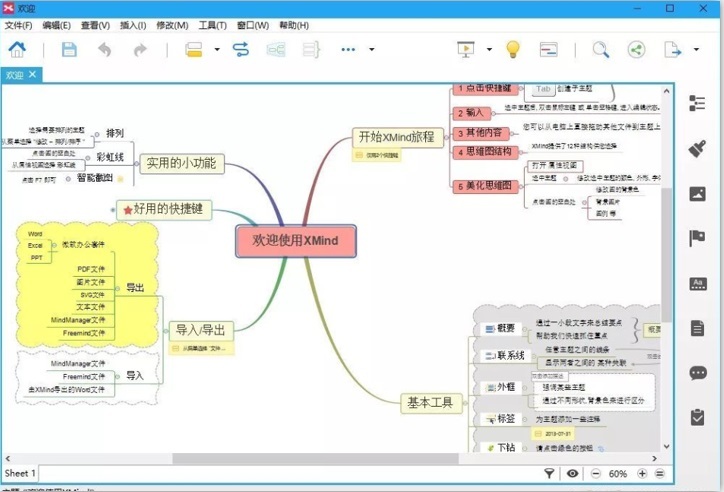
Task: Select the central topic 欢迎使用XMind
Action: click(x=296, y=240)
